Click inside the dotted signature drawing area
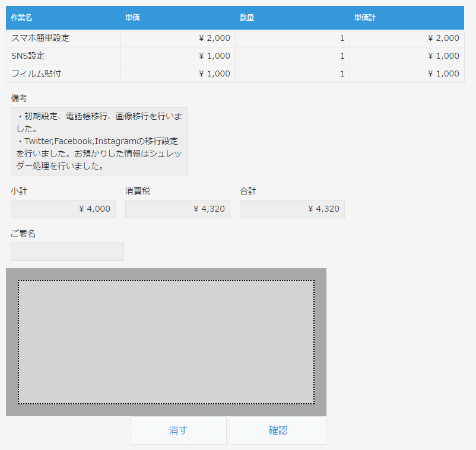The height and width of the screenshot is (450, 476). [166, 342]
